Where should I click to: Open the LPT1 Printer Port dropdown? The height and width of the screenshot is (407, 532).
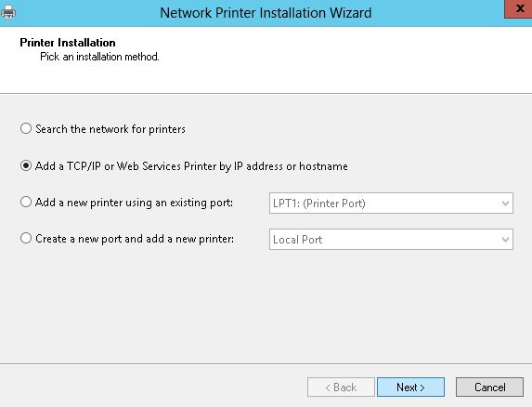click(x=391, y=203)
